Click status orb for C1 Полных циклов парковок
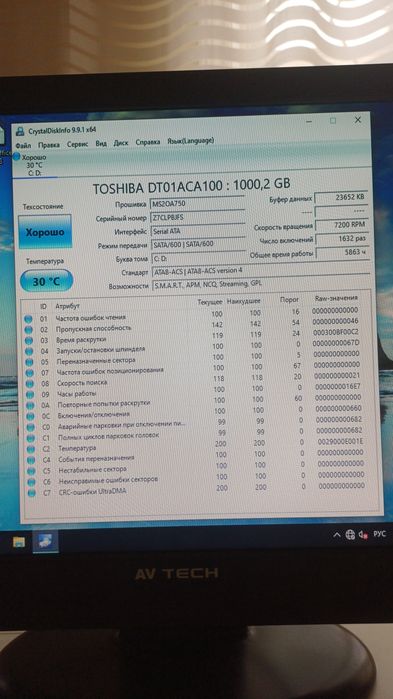The height and width of the screenshot is (699, 393). pos(31,438)
